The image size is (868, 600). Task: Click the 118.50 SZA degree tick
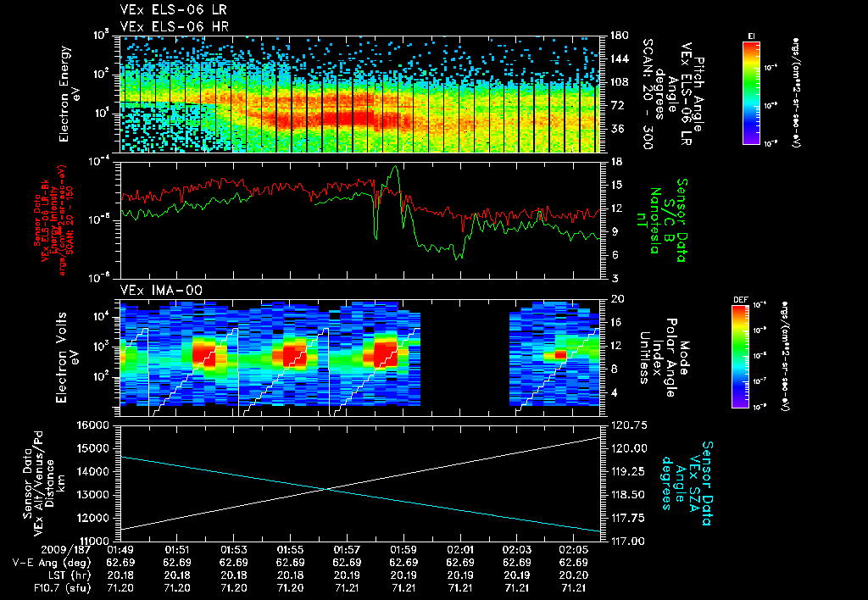pyautogui.click(x=628, y=495)
